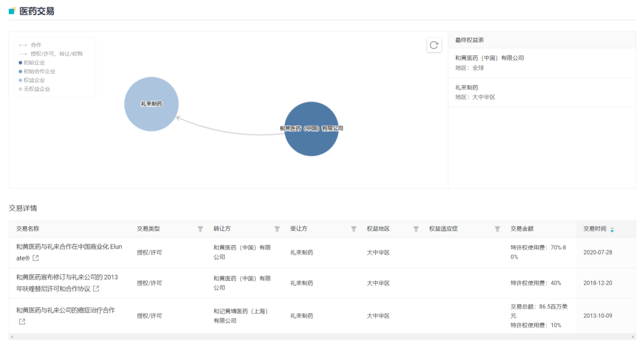Sort table by 交易时间
Image resolution: width=644 pixels, height=347 pixels.
(x=612, y=230)
